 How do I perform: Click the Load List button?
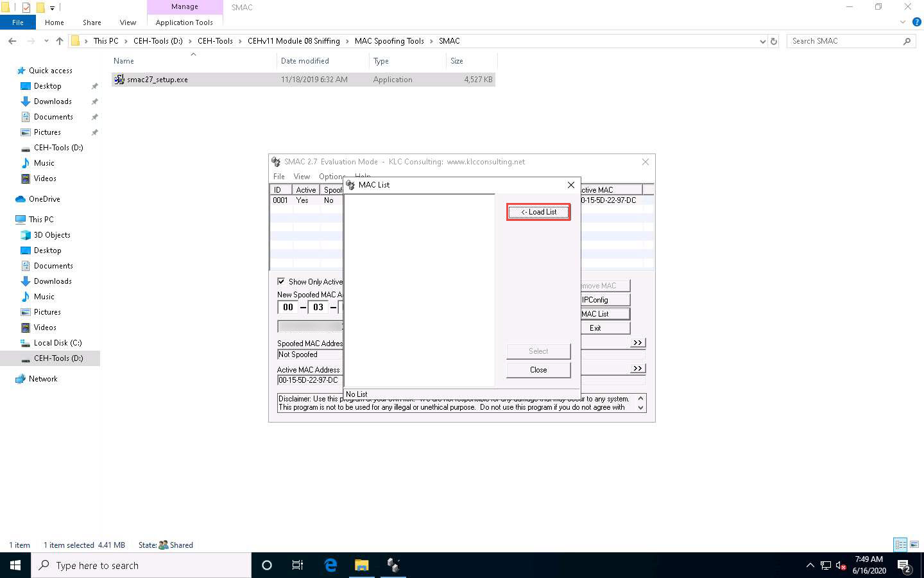(538, 212)
